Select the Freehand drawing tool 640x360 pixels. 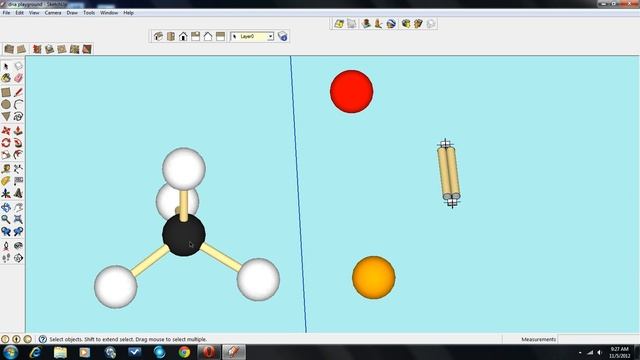point(18,117)
